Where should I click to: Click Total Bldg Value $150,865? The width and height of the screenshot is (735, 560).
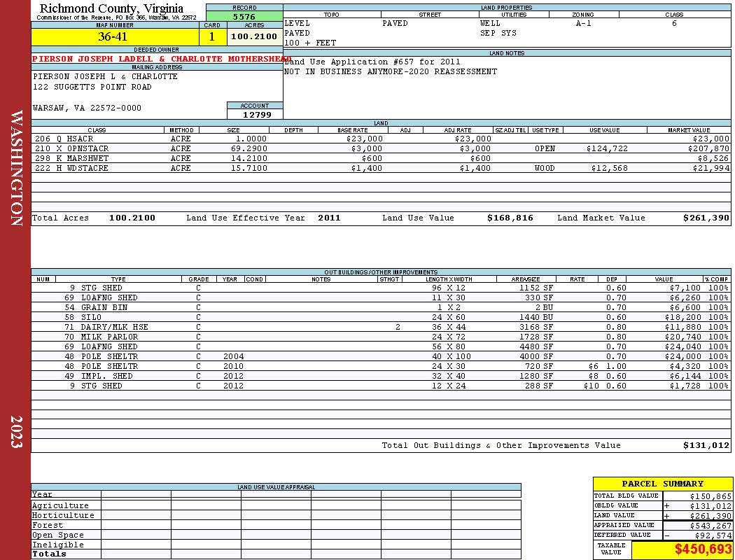coord(710,496)
